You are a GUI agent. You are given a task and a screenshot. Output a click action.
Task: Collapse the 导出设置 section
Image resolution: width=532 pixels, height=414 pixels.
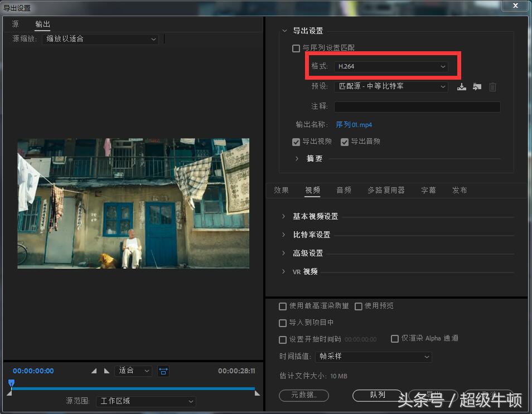click(x=284, y=31)
